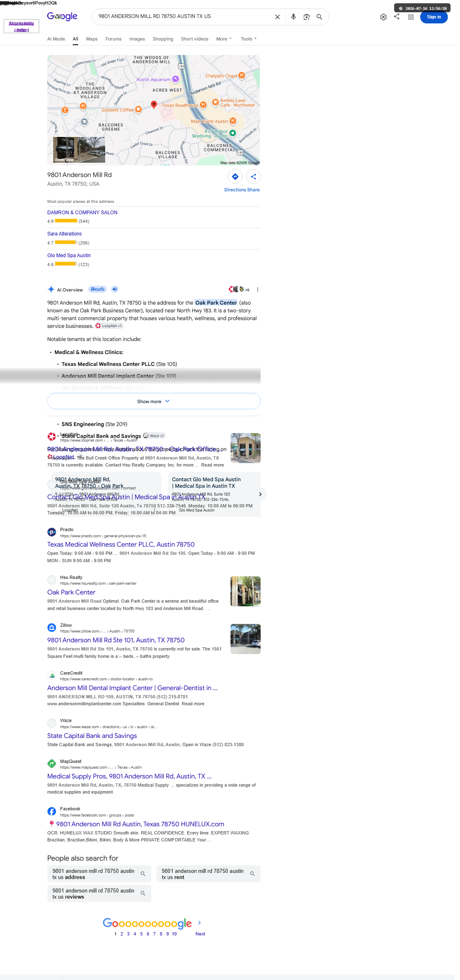Click the next-page chevron after Google pagination logo
This screenshot has height=980, width=460.
[199, 923]
